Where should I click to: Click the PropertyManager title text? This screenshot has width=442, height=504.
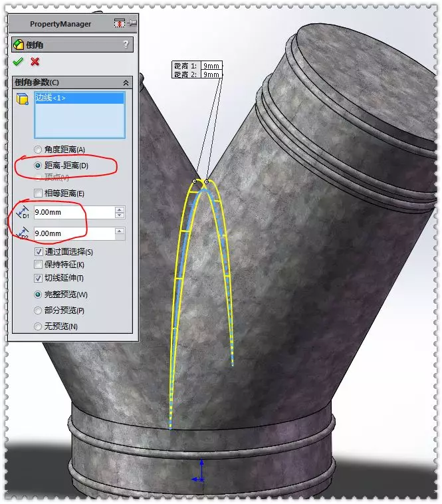click(60, 24)
